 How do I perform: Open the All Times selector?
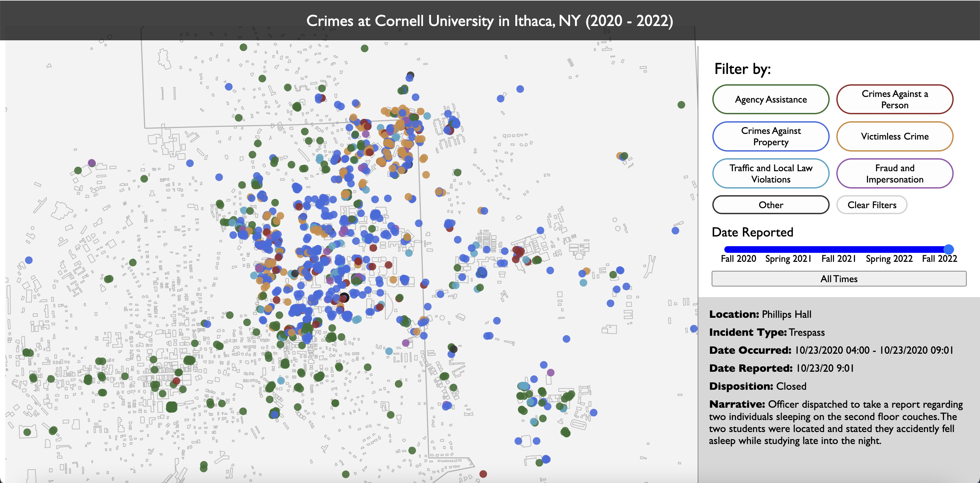(838, 279)
